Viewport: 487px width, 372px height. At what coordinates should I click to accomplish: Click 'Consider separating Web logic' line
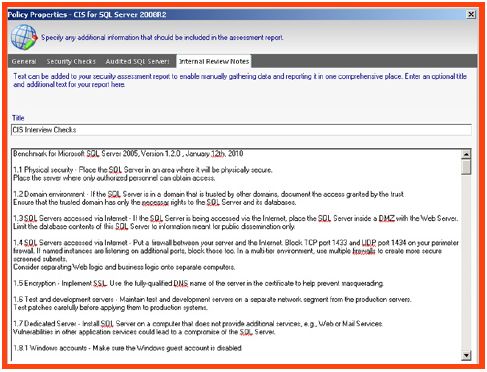click(x=124, y=267)
